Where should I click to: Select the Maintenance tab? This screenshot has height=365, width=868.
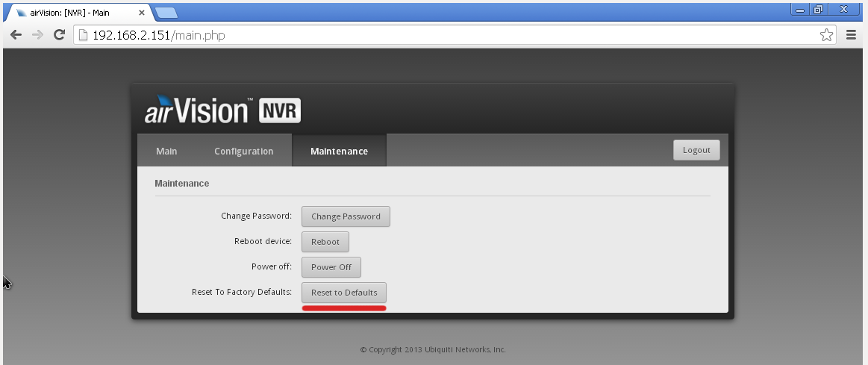(339, 151)
